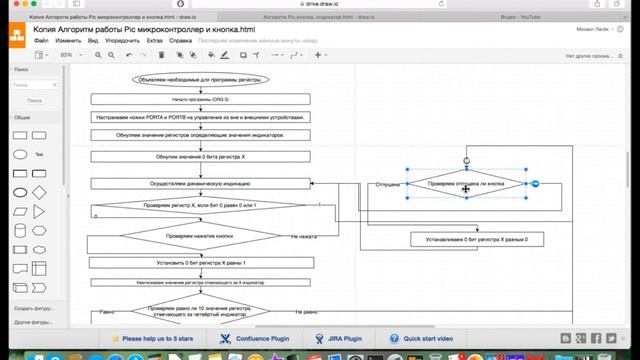Open the Изменить menu
This screenshot has width=640, height=360.
coord(68,41)
